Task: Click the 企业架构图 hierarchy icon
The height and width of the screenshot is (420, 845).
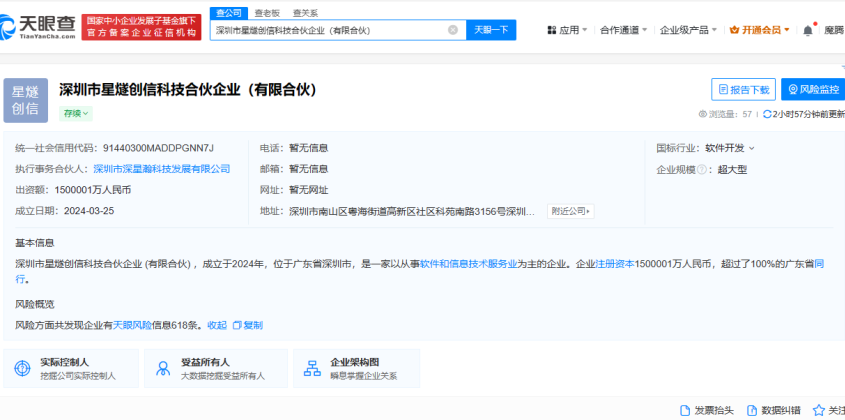Action: point(312,368)
